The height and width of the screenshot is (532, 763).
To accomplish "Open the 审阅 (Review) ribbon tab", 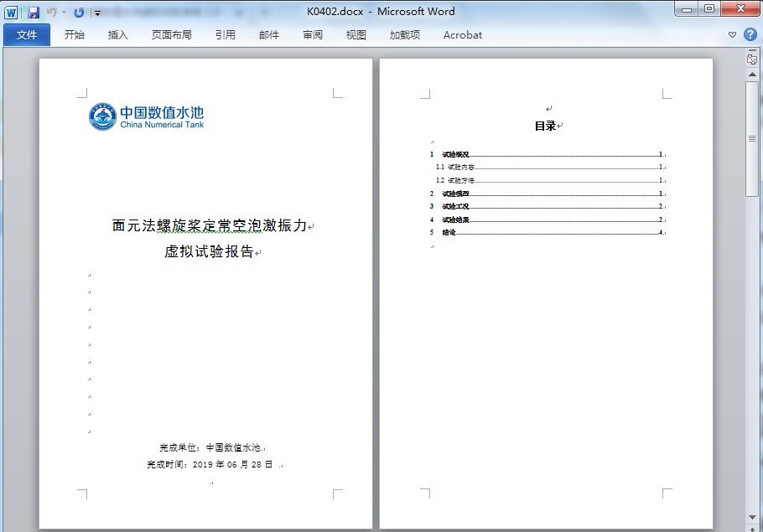I will [x=313, y=34].
